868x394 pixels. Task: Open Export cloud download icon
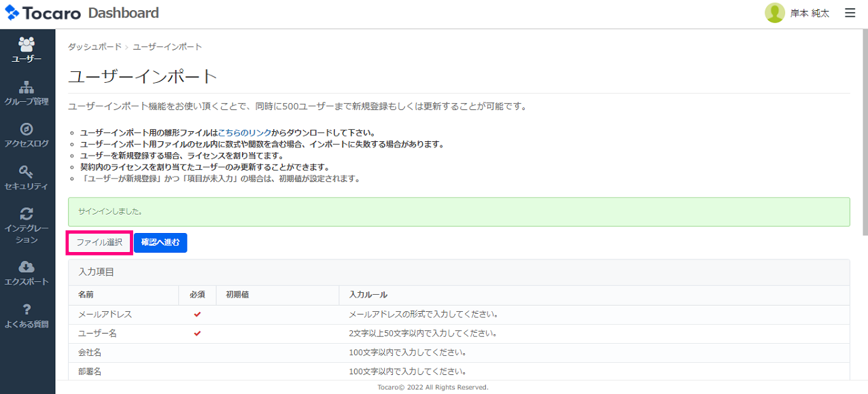coord(27,267)
